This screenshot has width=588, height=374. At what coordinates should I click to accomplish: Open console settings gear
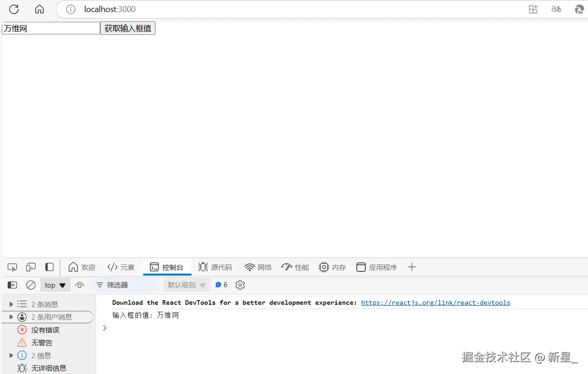[240, 285]
